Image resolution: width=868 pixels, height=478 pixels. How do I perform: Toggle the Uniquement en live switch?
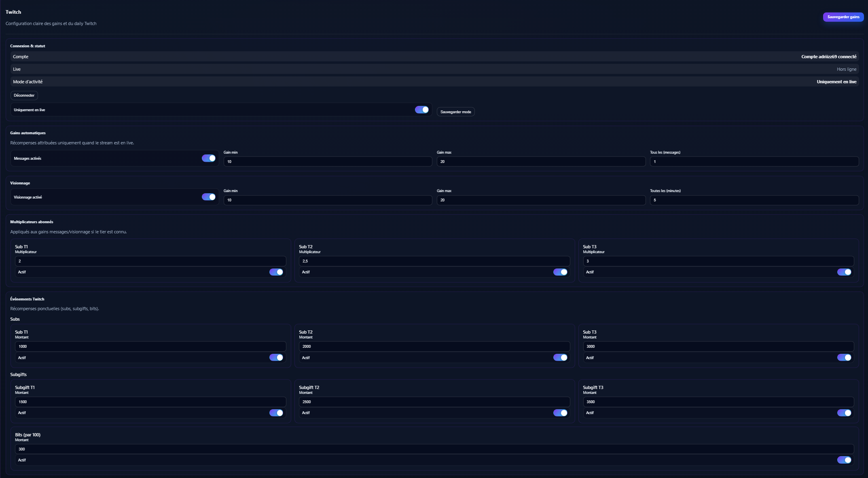[421, 110]
